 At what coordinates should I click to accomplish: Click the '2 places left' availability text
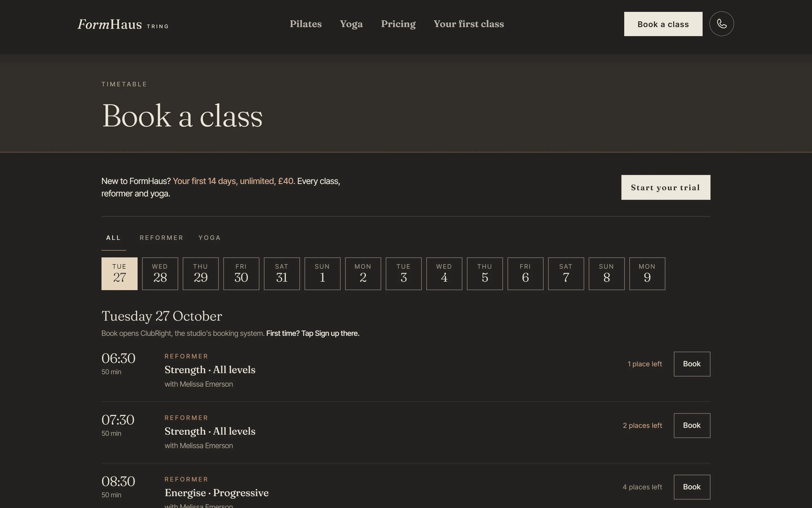pos(642,425)
